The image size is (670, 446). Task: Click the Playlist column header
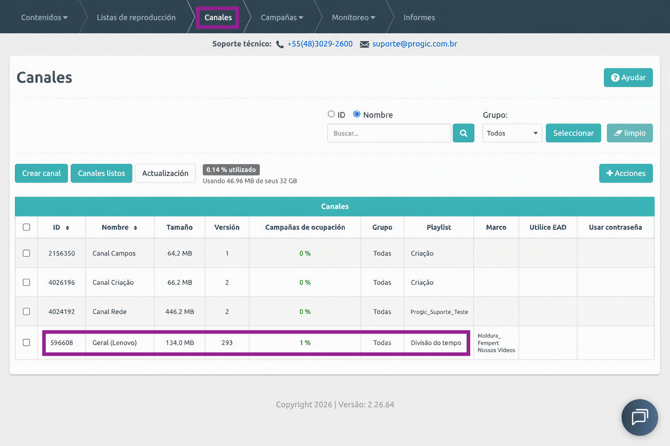(x=439, y=227)
